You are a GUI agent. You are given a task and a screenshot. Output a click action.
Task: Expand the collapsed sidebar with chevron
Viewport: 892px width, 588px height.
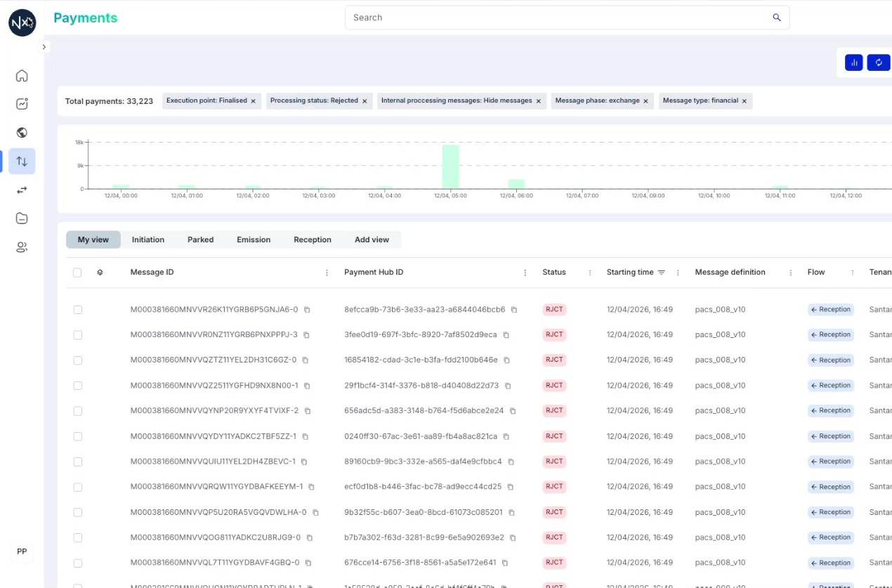click(x=44, y=47)
